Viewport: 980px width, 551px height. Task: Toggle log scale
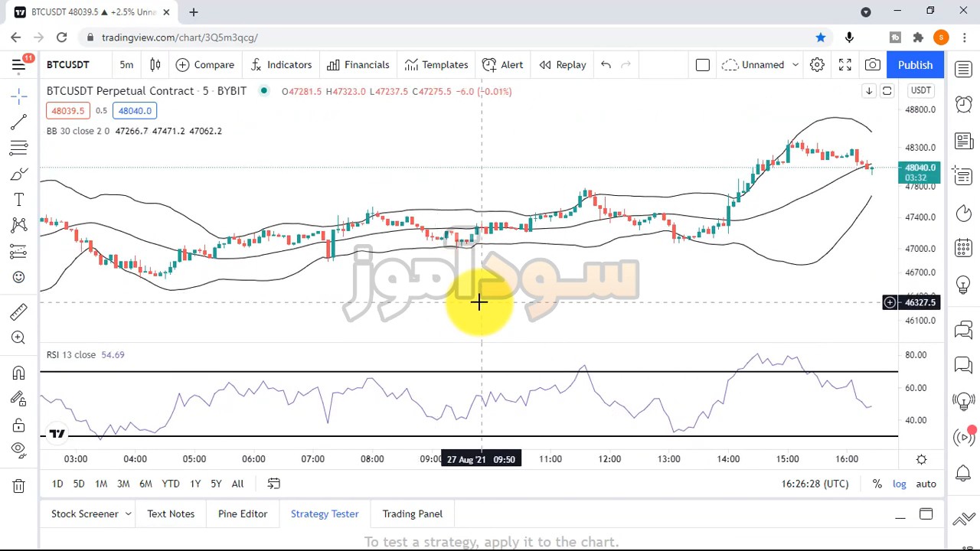pos(900,484)
